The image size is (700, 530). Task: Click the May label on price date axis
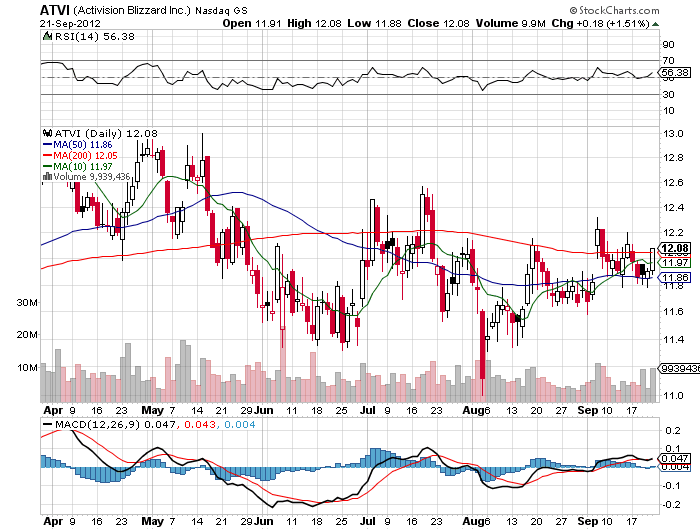pyautogui.click(x=152, y=410)
